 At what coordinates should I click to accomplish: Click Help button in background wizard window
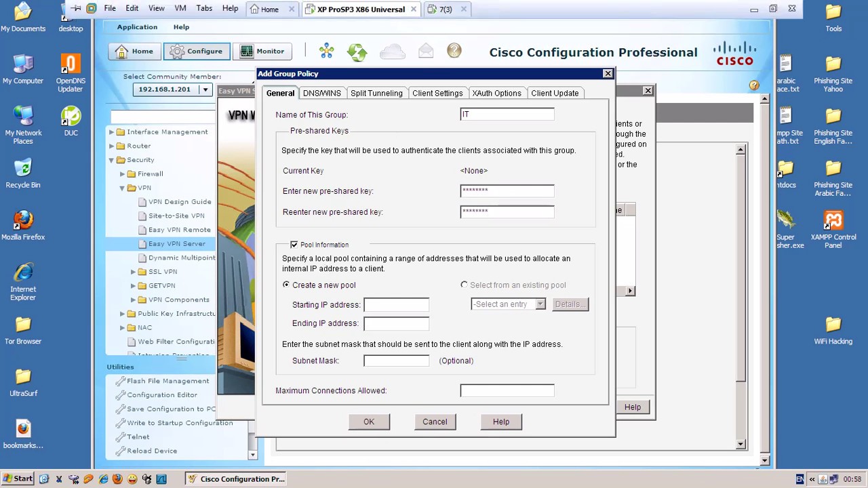[x=633, y=407]
